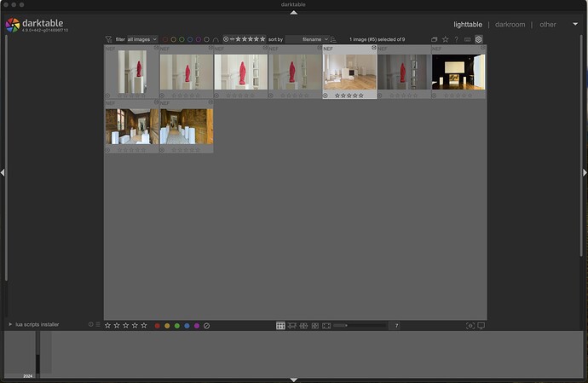This screenshot has width=588, height=383.
Task: Toggle left panel with left-edge arrow
Action: 3,172
